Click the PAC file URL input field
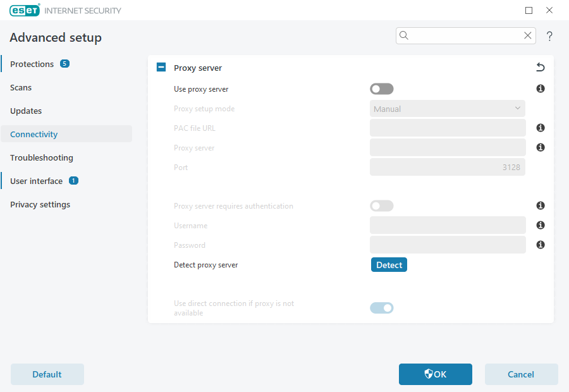569x392 pixels. [x=448, y=128]
